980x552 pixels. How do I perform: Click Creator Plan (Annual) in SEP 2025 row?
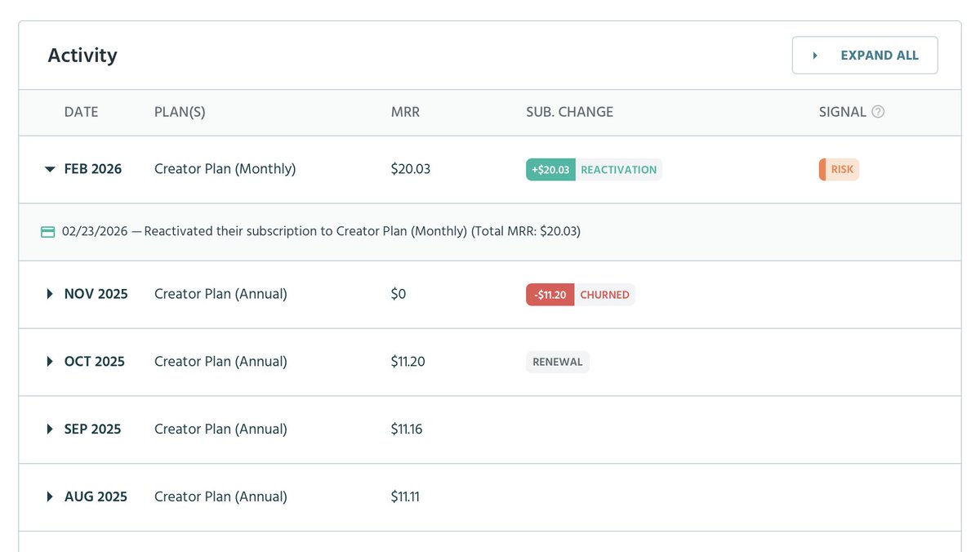[220, 430]
